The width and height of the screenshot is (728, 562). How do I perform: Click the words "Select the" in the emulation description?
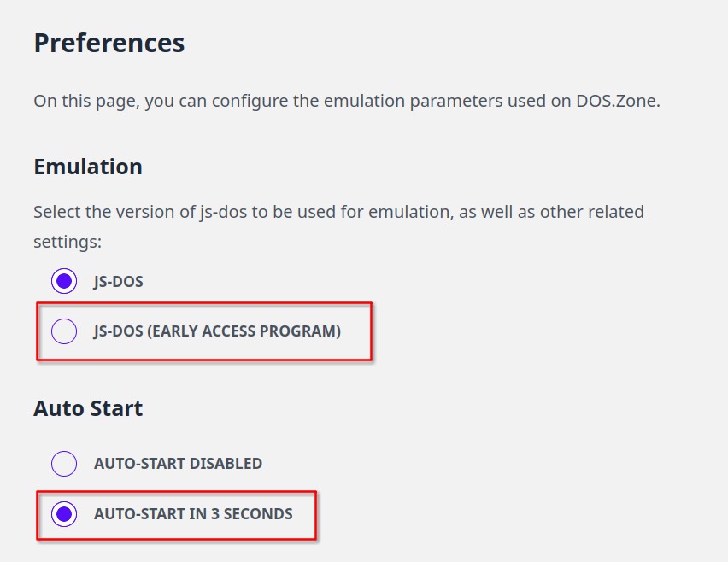click(73, 212)
